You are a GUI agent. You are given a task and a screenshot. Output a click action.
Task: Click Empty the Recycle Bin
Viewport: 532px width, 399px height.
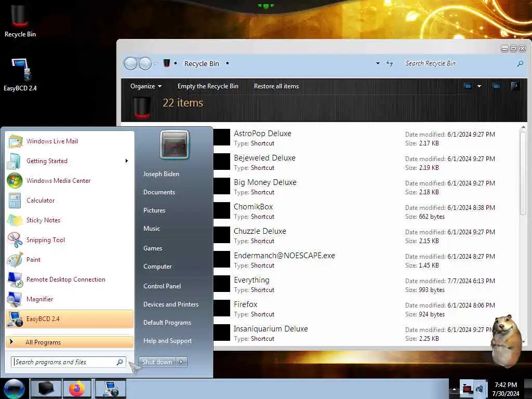click(x=208, y=86)
